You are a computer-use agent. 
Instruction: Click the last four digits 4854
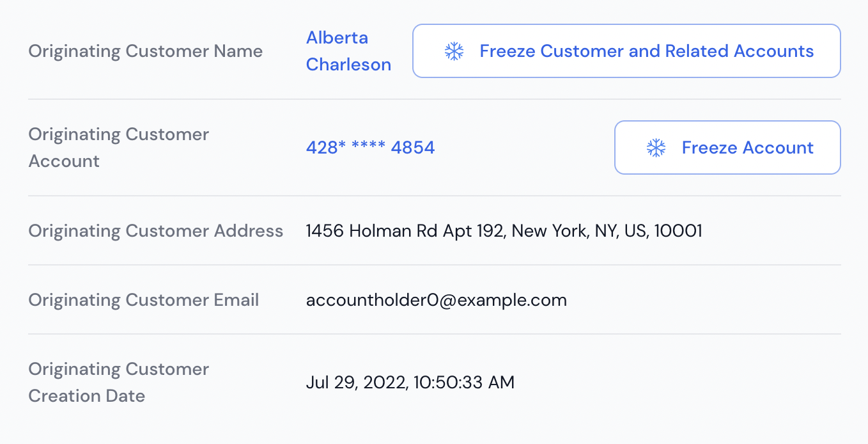[x=413, y=148]
